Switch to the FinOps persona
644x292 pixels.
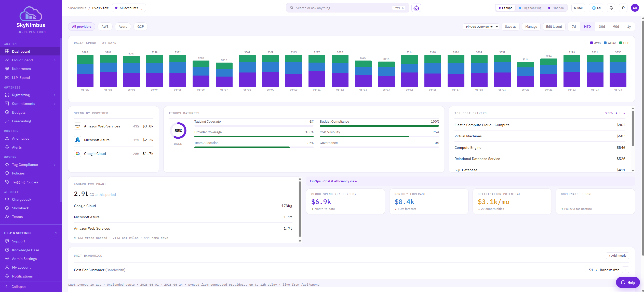coord(505,8)
